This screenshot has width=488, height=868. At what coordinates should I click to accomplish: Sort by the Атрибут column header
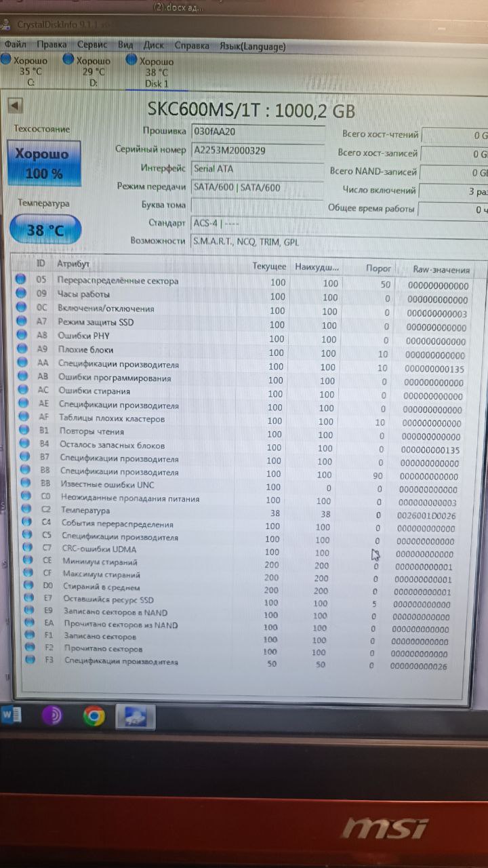[x=73, y=264]
